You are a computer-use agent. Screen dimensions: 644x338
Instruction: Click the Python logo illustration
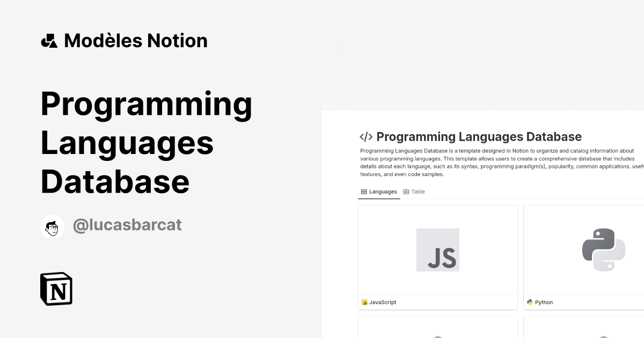click(603, 250)
